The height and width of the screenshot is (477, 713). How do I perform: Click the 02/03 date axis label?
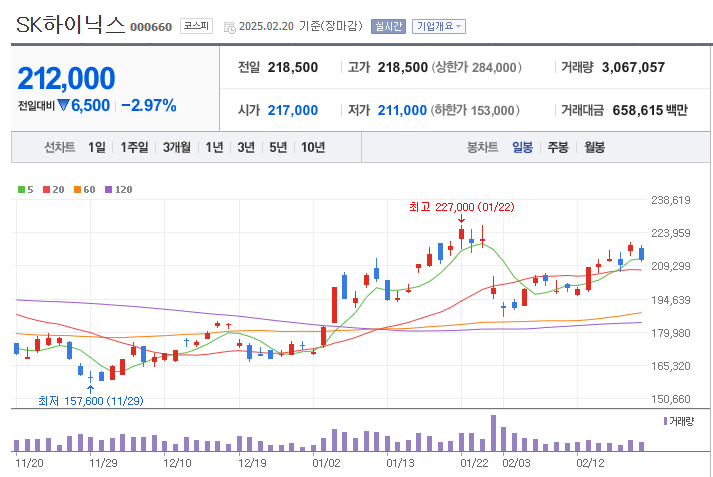517,463
